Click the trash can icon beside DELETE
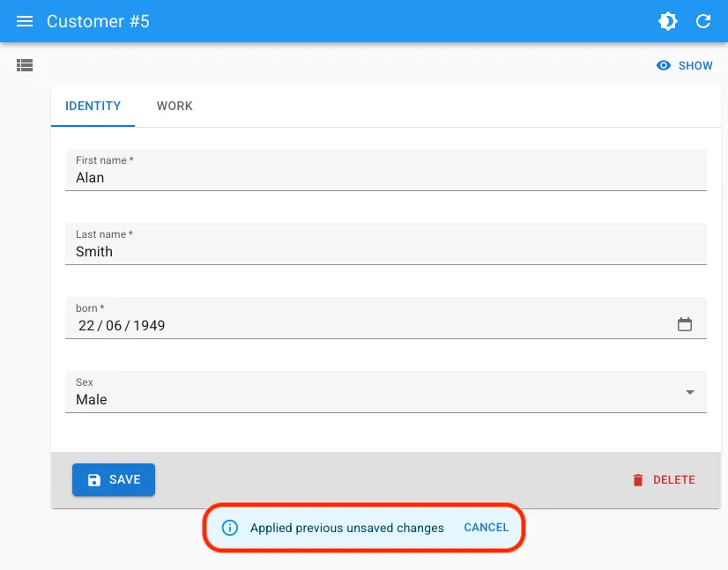728x570 pixels. click(x=638, y=480)
